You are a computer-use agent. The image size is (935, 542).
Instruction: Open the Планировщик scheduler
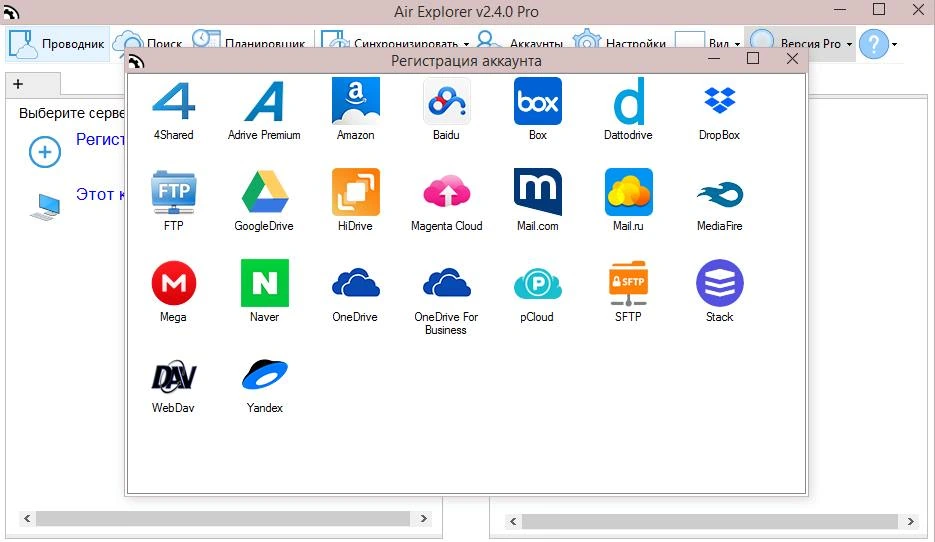pyautogui.click(x=248, y=44)
